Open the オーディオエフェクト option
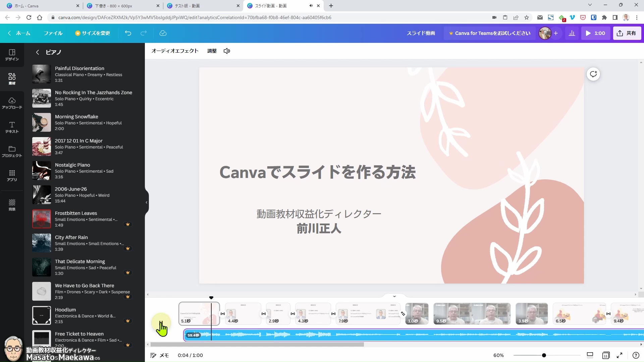The height and width of the screenshot is (362, 644). 175,51
